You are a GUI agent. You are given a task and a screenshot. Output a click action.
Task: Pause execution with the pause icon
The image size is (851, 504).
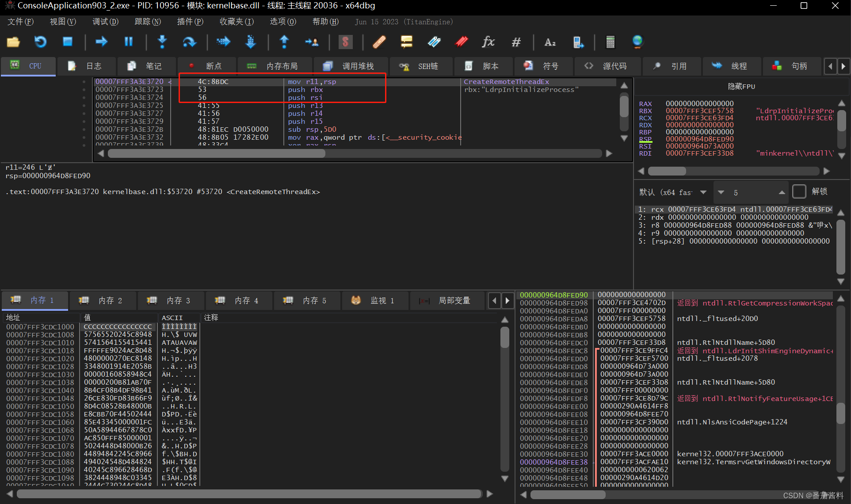click(x=129, y=42)
